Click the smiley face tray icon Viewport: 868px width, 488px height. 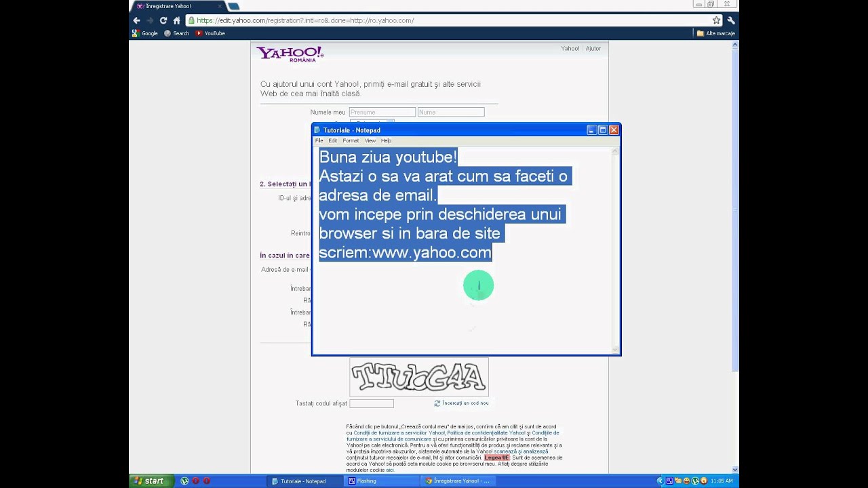(x=686, y=481)
